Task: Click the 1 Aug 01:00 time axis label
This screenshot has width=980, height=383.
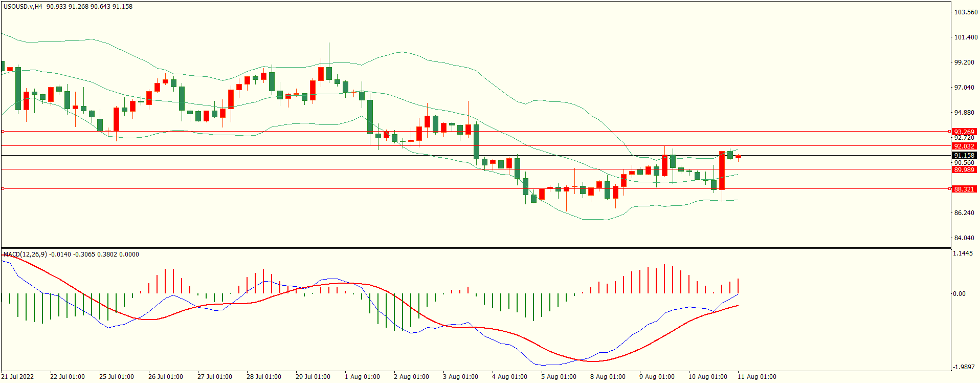Action: [x=362, y=377]
